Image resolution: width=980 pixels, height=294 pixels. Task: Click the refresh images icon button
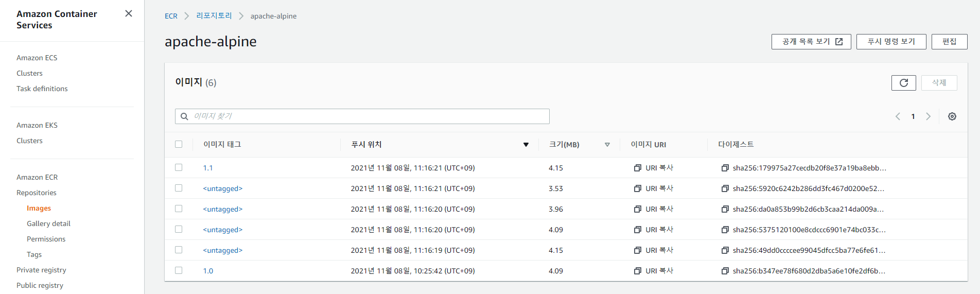903,83
